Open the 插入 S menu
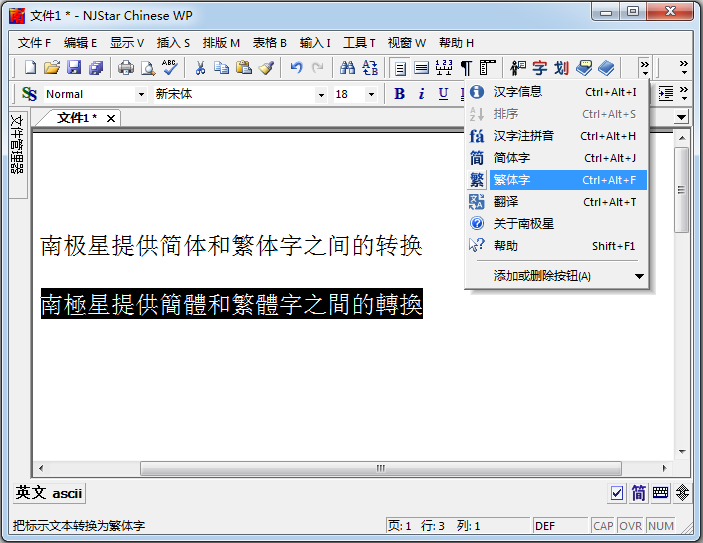 pyautogui.click(x=173, y=43)
